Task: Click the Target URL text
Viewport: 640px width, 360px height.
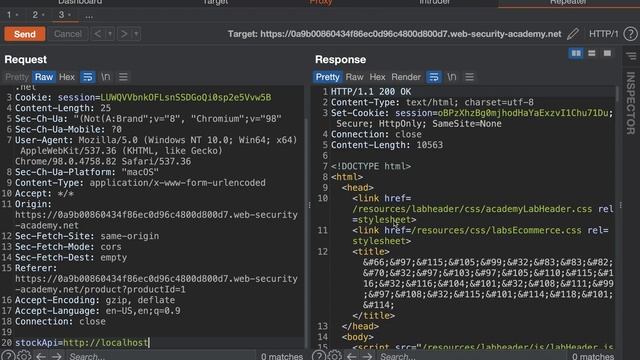Action: pos(394,34)
